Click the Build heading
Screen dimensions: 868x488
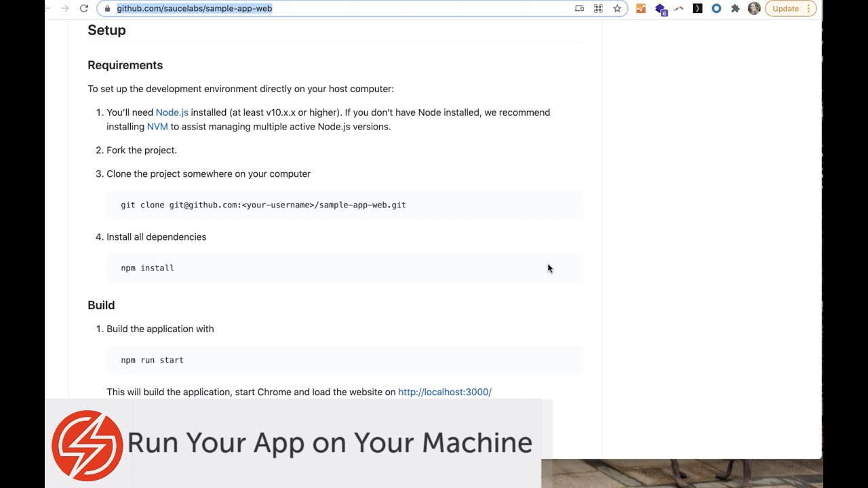pos(101,305)
